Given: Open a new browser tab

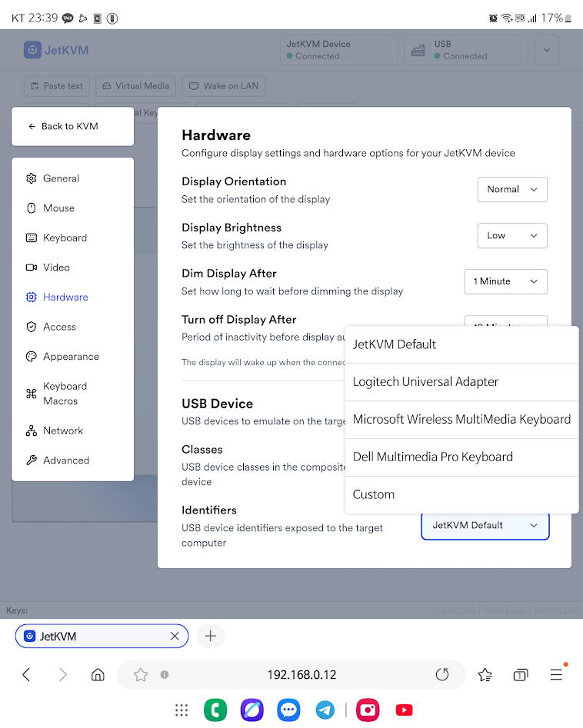Looking at the screenshot, I should point(211,636).
